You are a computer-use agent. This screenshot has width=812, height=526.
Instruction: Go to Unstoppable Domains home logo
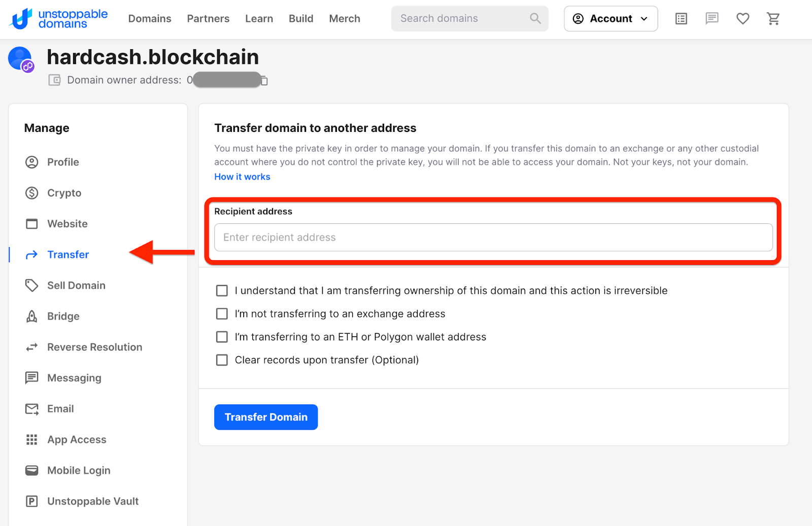pyautogui.click(x=58, y=19)
